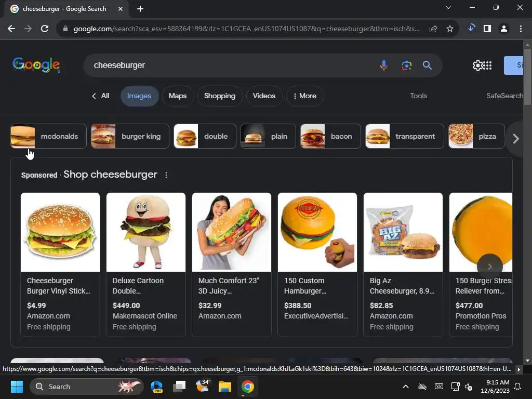Screen dimensions: 532x399
Task: Open Chrome tab search chevron
Action: coord(448,7)
